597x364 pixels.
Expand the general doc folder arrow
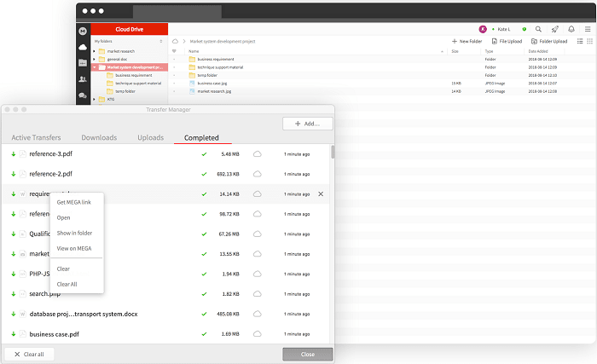(94, 59)
